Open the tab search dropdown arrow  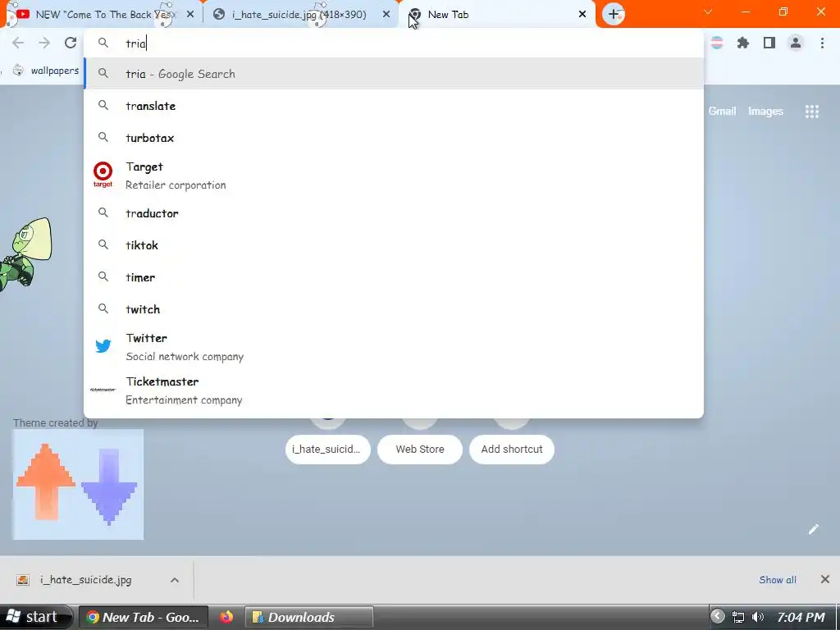tap(708, 11)
